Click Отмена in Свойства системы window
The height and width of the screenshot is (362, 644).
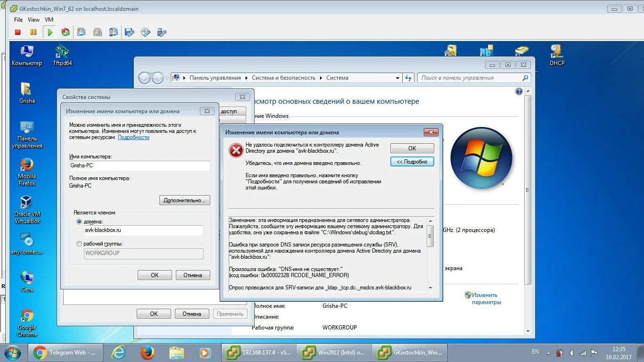192,313
